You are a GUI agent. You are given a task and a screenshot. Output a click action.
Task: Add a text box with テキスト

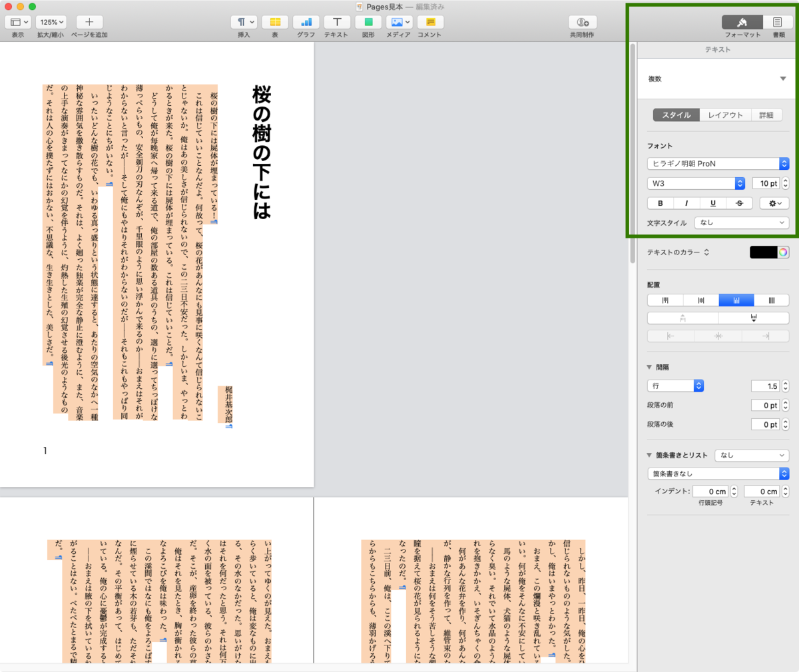[x=337, y=22]
